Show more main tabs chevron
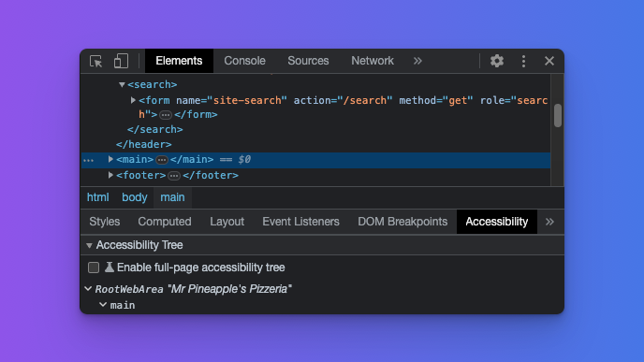The height and width of the screenshot is (362, 644). pos(417,61)
